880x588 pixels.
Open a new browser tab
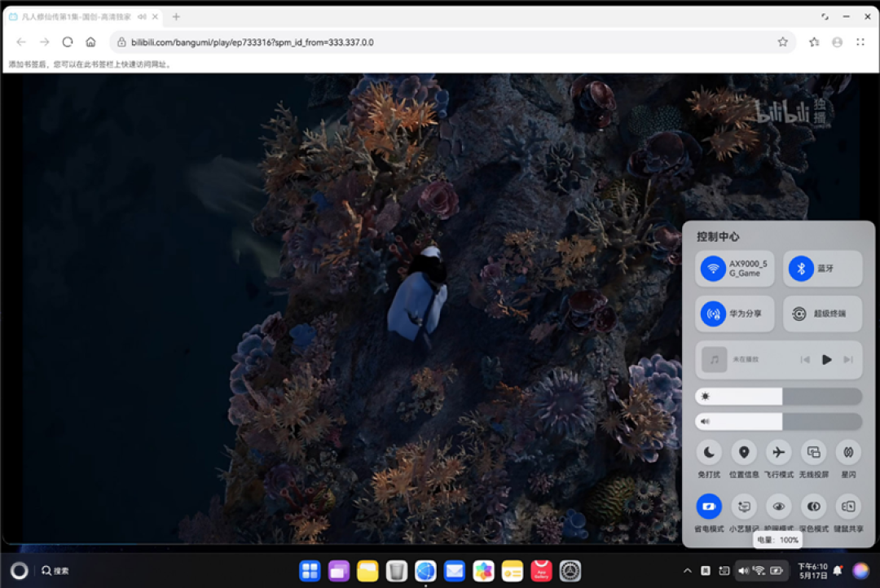(x=176, y=17)
